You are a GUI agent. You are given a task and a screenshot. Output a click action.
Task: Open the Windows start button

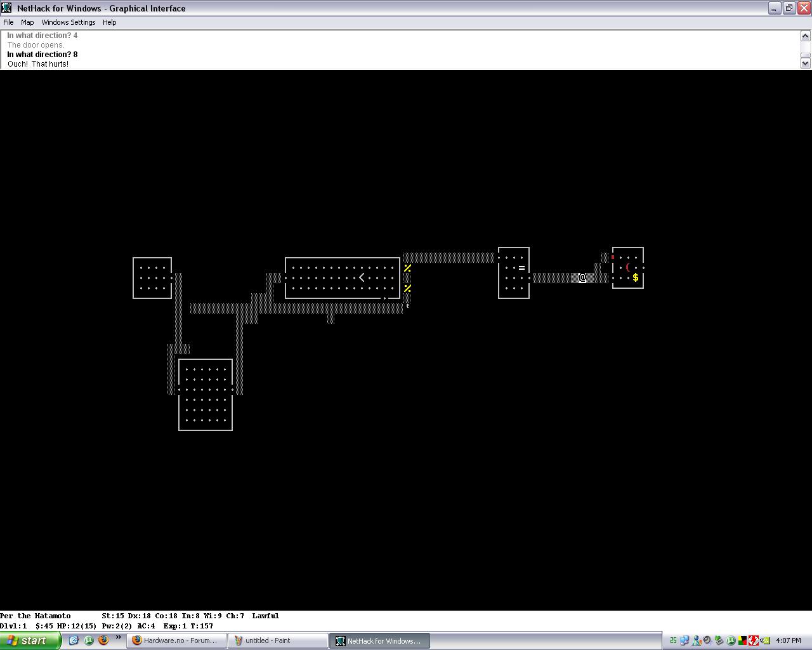click(30, 640)
